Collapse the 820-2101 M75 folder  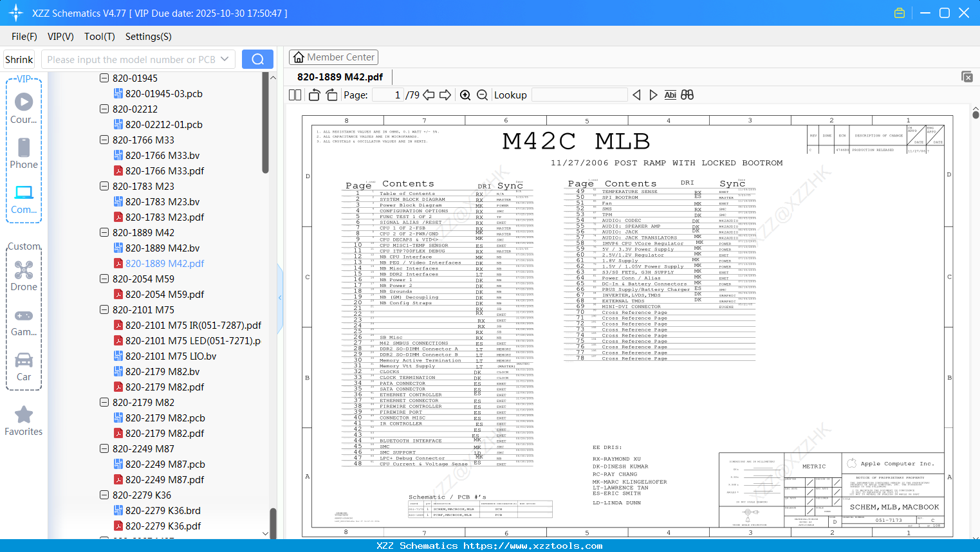(x=104, y=309)
